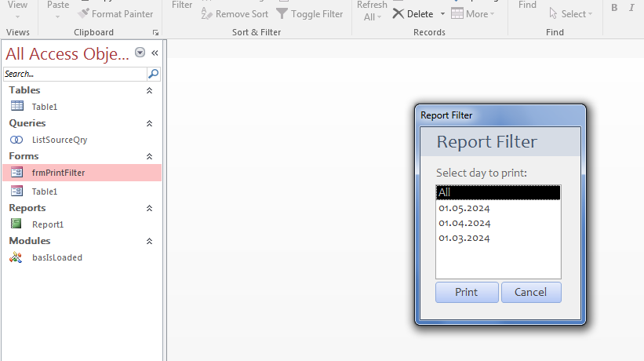Click the Remove Sort icon
Image resolution: width=644 pixels, height=361 pixels.
(x=206, y=13)
